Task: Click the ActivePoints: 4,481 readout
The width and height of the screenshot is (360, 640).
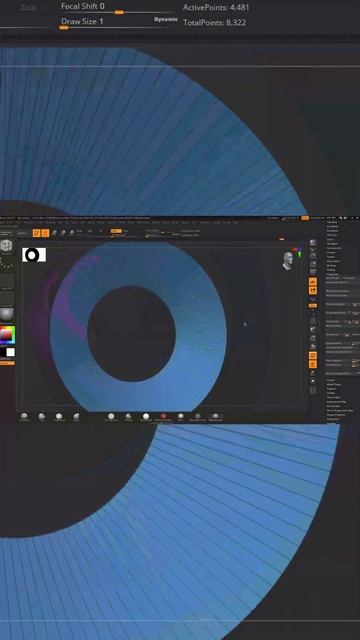Action: point(216,7)
